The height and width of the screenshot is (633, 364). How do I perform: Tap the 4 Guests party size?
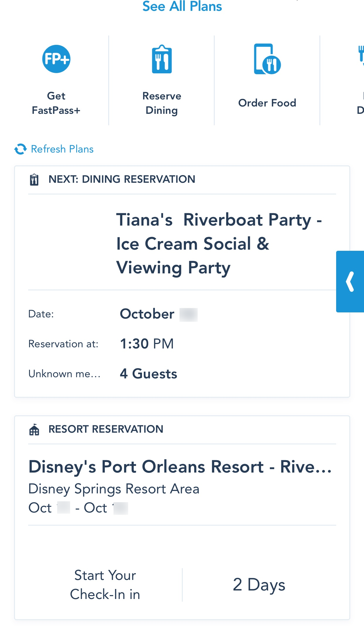point(148,374)
